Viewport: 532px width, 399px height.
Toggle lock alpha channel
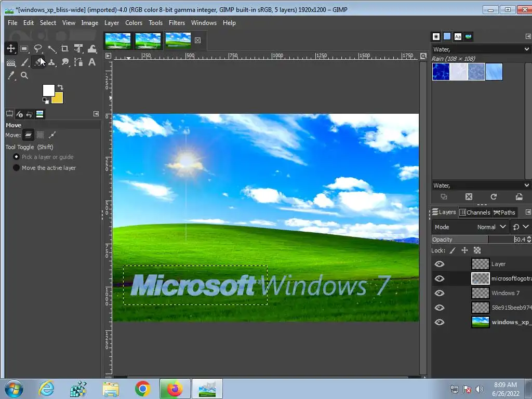[x=477, y=250]
